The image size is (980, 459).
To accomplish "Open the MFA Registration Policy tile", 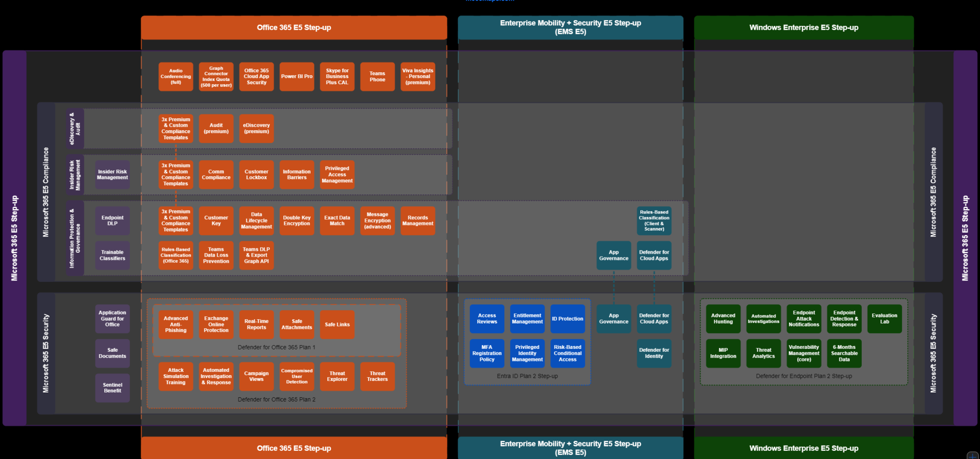I will point(487,353).
